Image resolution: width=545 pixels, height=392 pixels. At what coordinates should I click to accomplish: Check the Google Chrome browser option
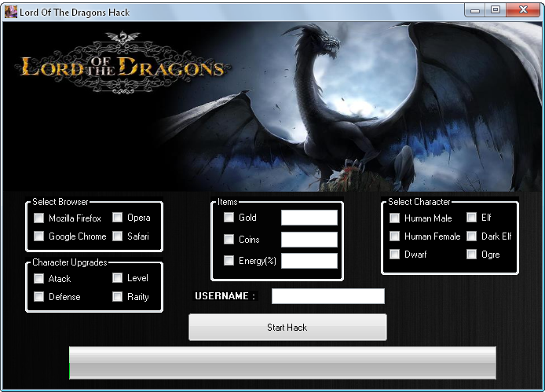tap(39, 236)
